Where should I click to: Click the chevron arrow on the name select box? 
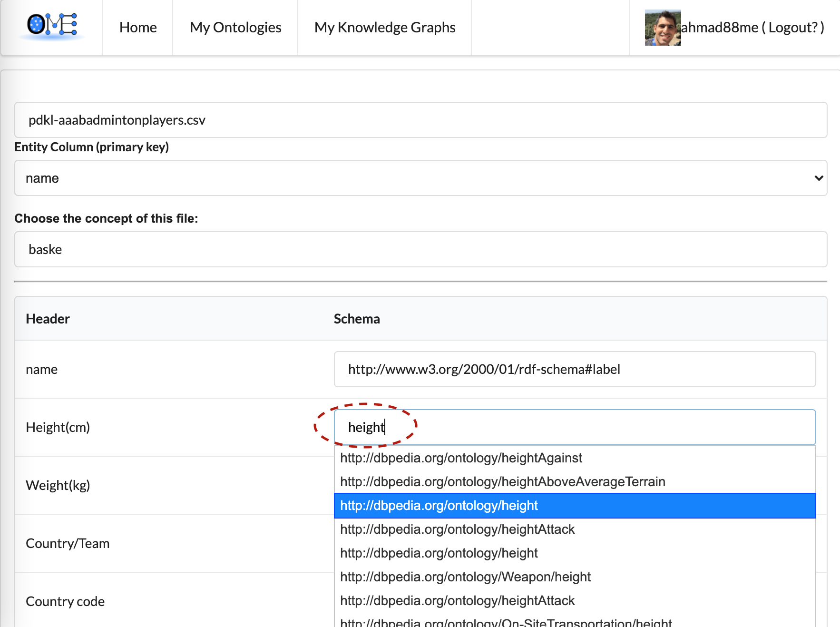[x=818, y=178]
